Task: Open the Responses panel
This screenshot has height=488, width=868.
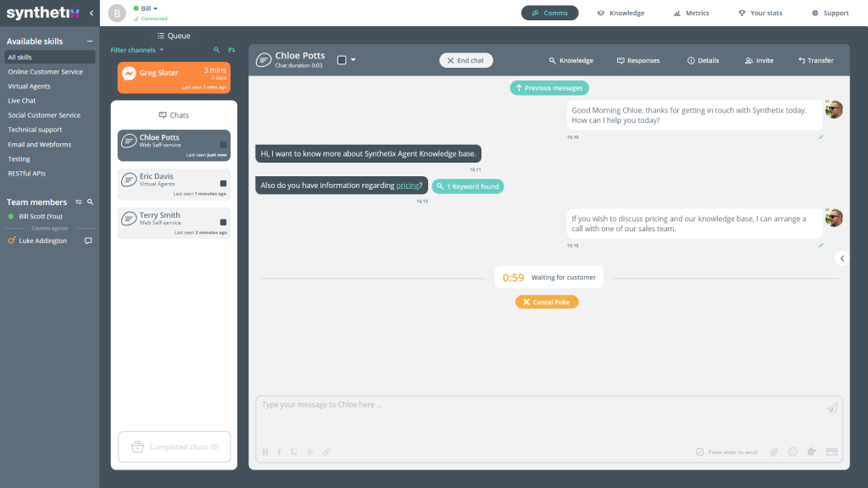Action: [638, 60]
